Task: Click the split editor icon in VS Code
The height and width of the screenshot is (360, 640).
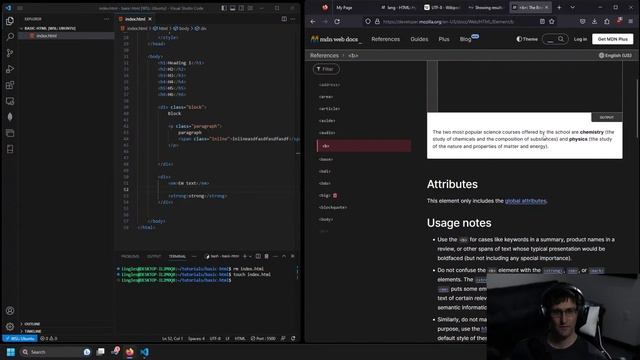Action: click(x=284, y=19)
